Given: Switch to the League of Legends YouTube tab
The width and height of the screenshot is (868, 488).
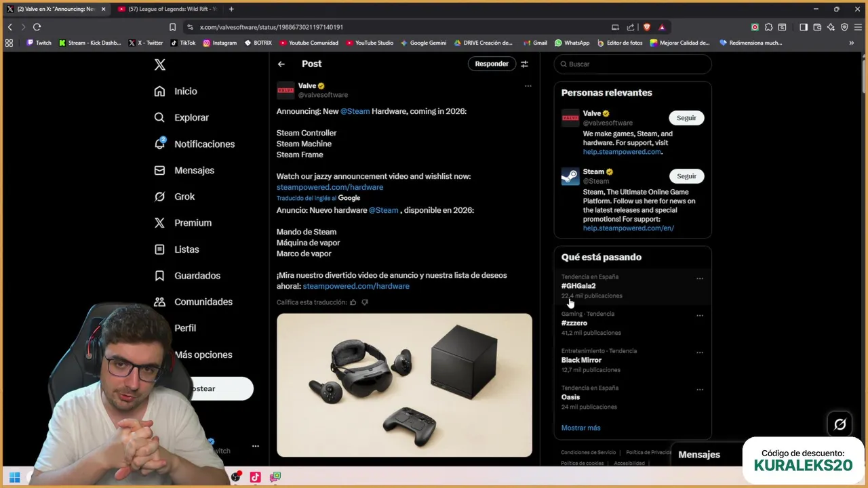Looking at the screenshot, I should pos(167,9).
